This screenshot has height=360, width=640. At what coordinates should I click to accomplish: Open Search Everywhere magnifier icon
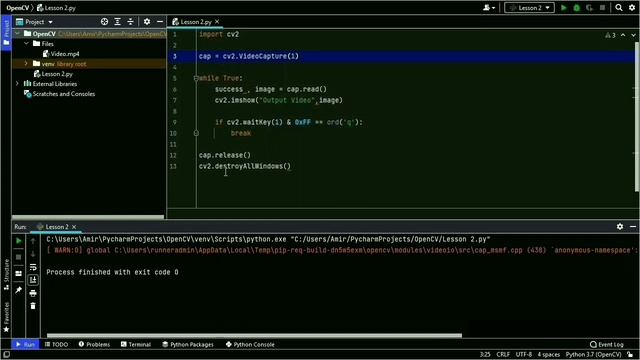click(619, 8)
